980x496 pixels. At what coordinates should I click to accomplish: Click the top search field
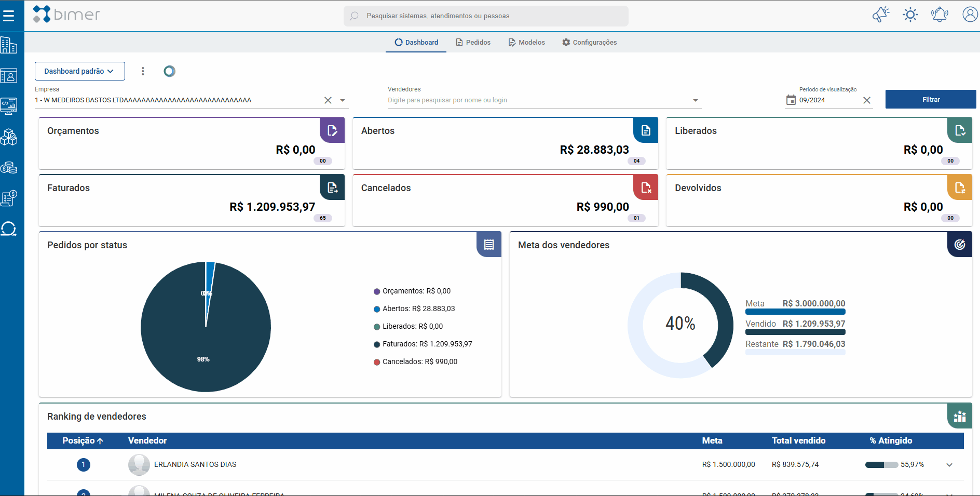[486, 16]
